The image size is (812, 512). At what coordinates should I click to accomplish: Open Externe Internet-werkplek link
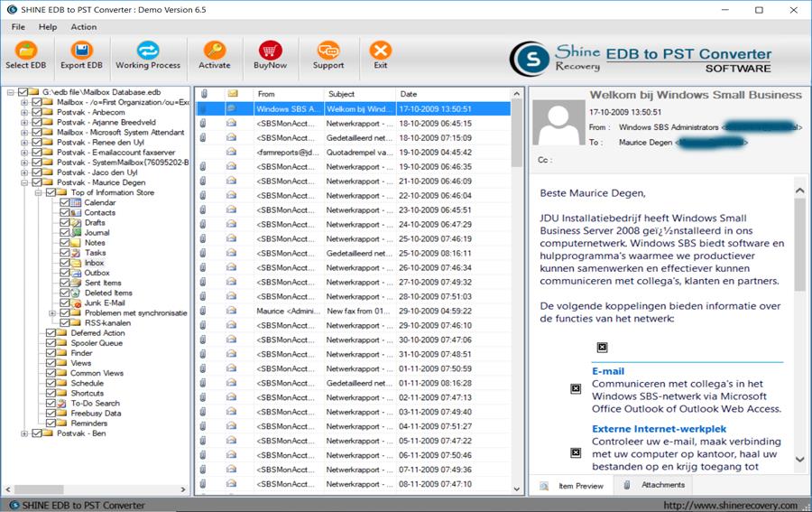[659, 429]
